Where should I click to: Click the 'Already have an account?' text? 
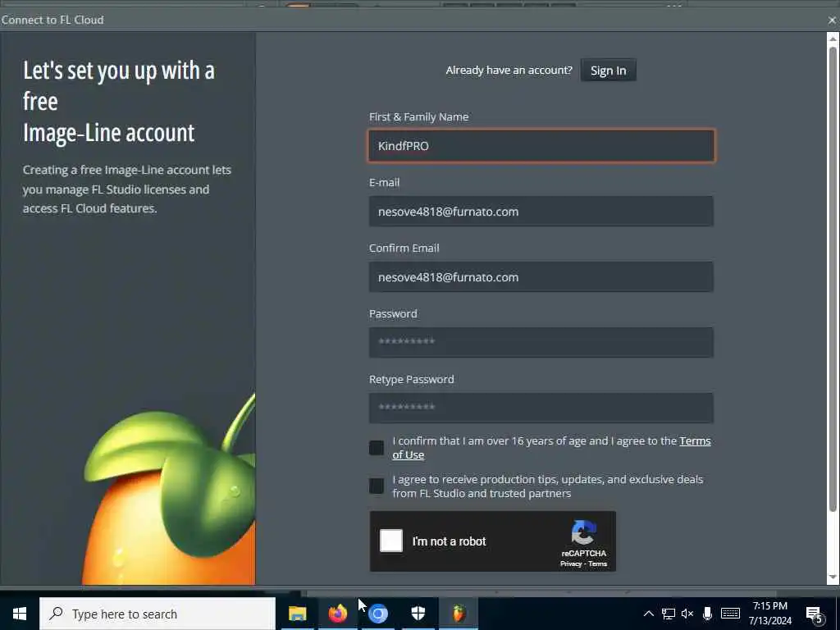(x=509, y=71)
